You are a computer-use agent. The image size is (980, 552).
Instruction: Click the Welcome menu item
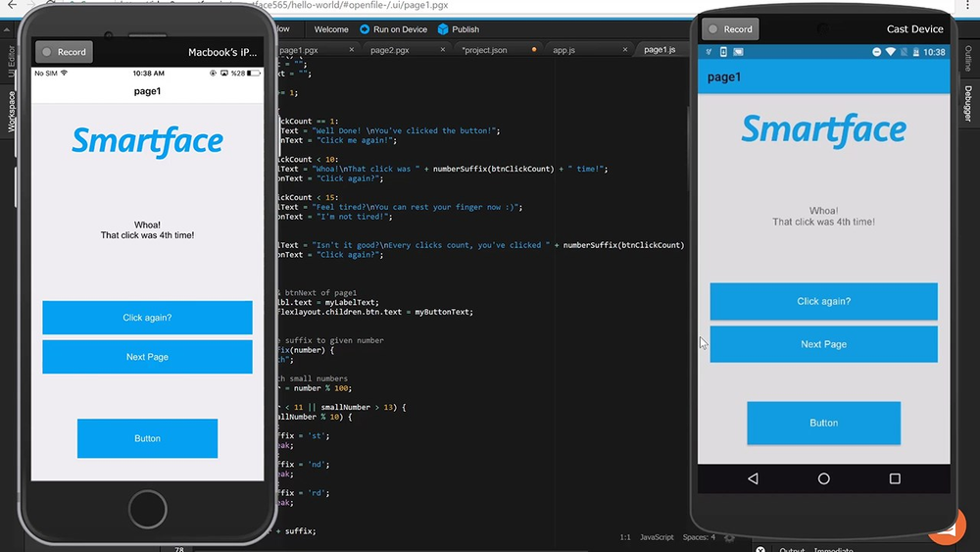(x=331, y=29)
